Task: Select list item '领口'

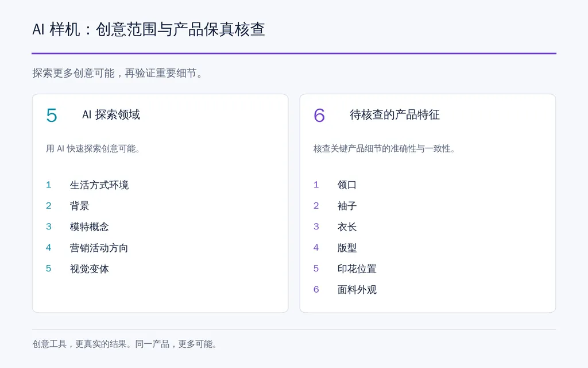Action: [x=347, y=185]
